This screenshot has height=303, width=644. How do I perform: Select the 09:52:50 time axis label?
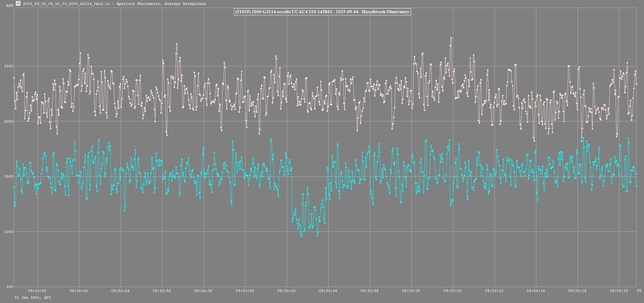click(37, 291)
